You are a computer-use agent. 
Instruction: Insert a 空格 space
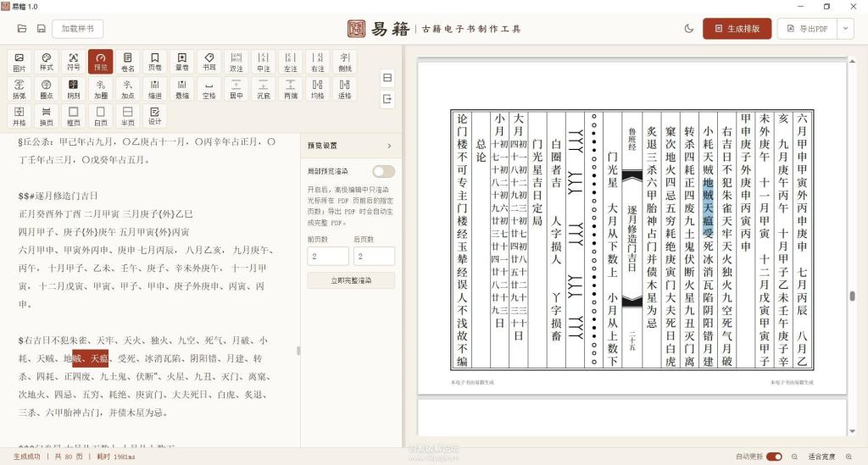point(209,88)
